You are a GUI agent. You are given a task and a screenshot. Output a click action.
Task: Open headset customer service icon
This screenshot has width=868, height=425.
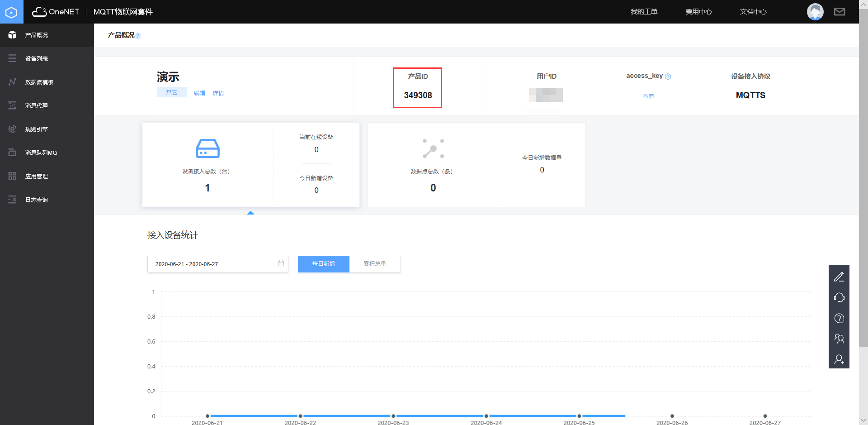pos(839,297)
